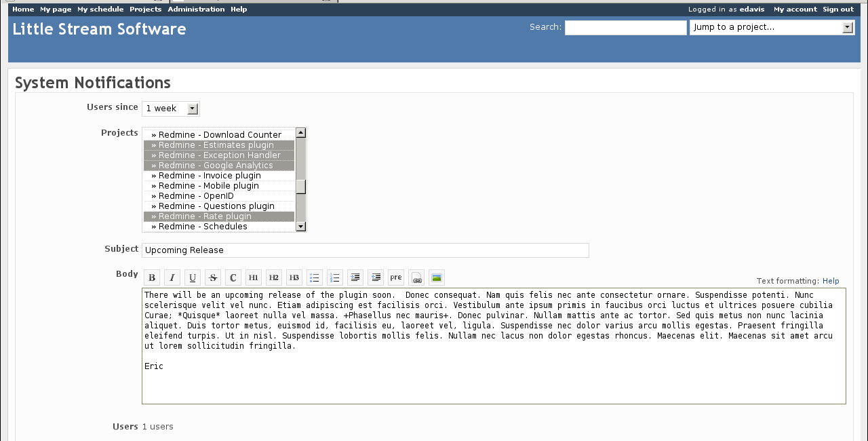Click the Search input field

(x=626, y=28)
